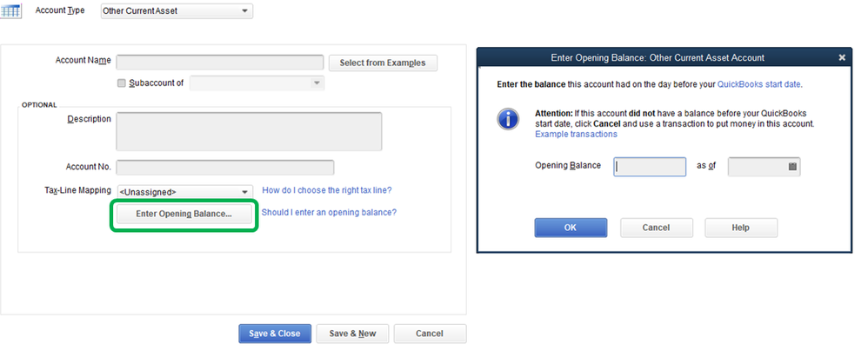Click Select from Examples button
Screen dimensions: 868x357
pyautogui.click(x=383, y=63)
